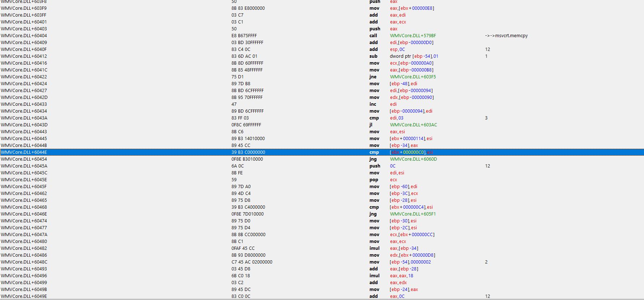Click operand 0C of the push instruction

pos(393,166)
